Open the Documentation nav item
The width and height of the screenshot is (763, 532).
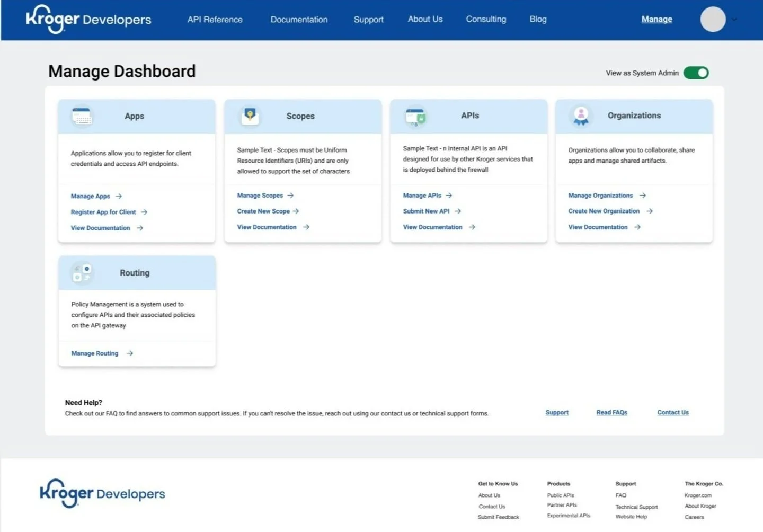[x=299, y=20]
